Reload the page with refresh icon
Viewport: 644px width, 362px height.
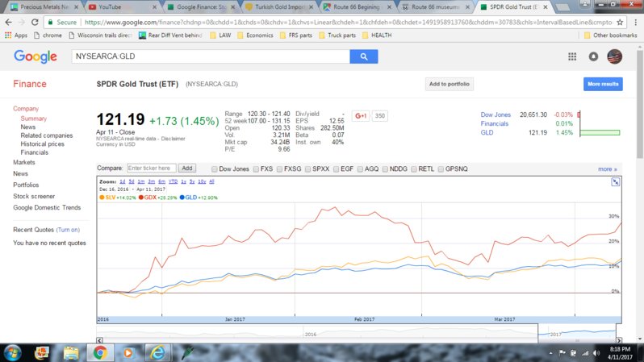pyautogui.click(x=35, y=22)
